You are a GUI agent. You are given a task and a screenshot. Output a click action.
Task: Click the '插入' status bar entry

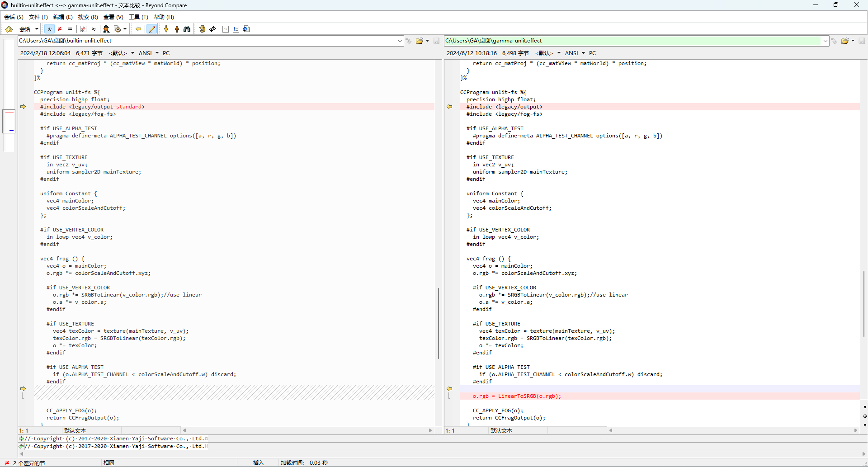coord(258,463)
